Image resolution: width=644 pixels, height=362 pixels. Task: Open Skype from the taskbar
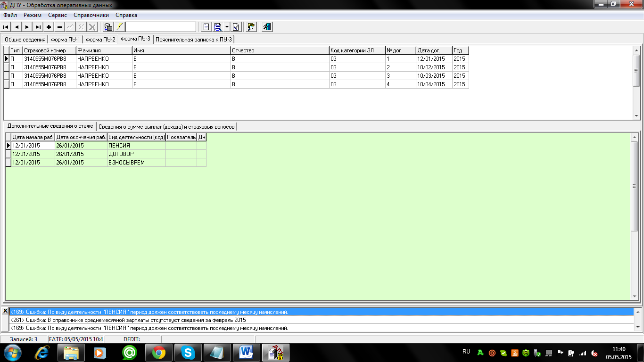(188, 353)
